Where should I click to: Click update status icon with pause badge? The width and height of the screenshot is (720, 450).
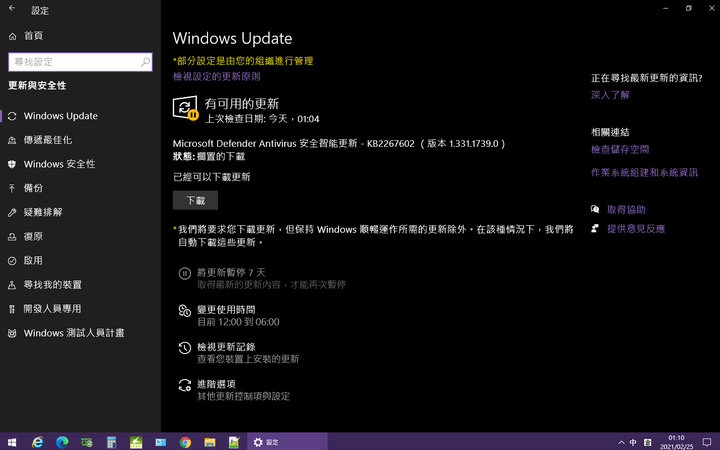[186, 108]
